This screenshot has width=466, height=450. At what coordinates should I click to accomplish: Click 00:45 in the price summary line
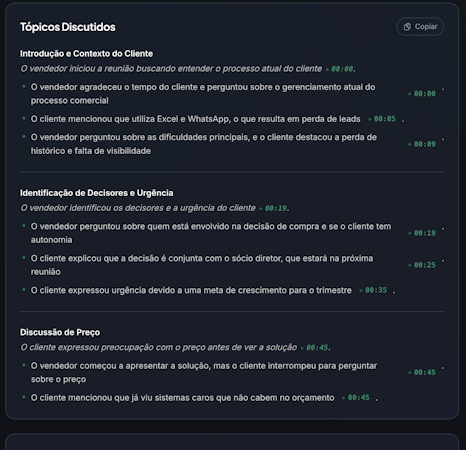coord(314,348)
